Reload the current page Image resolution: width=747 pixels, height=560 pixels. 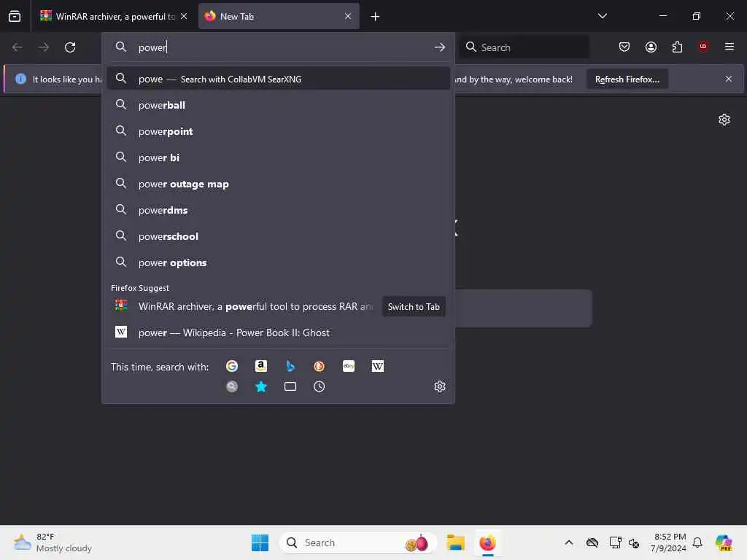point(70,47)
